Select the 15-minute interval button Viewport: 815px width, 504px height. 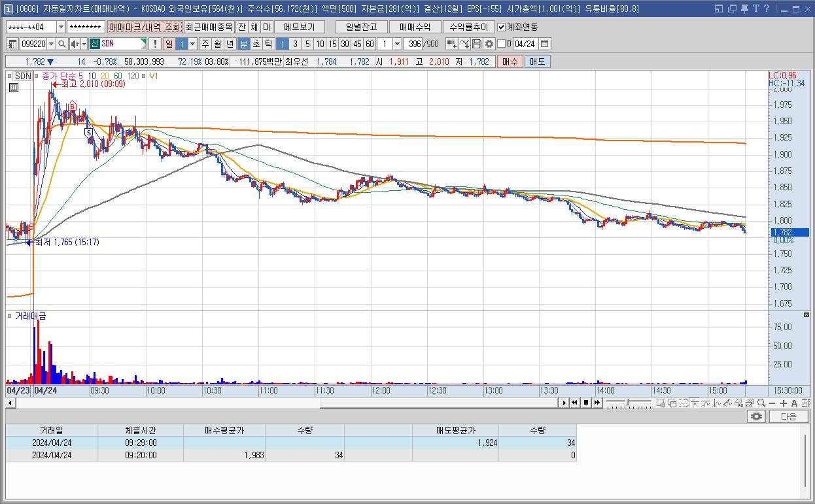pyautogui.click(x=332, y=44)
